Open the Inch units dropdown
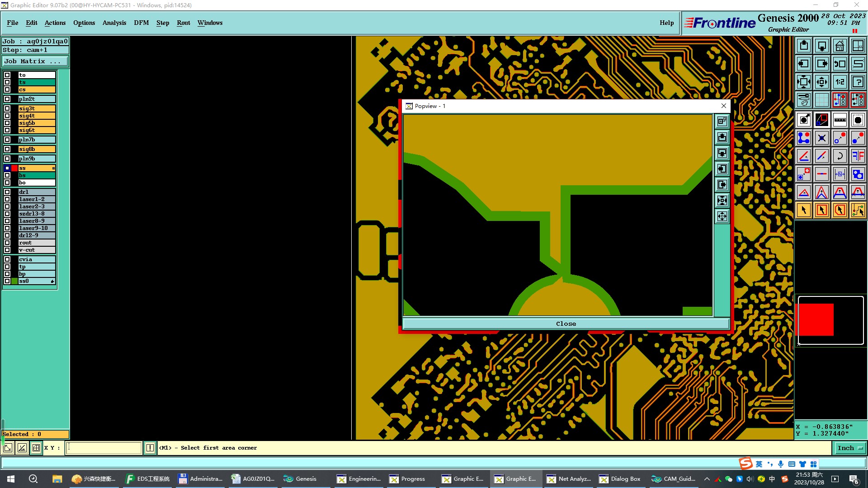This screenshot has height=488, width=868. 850,448
